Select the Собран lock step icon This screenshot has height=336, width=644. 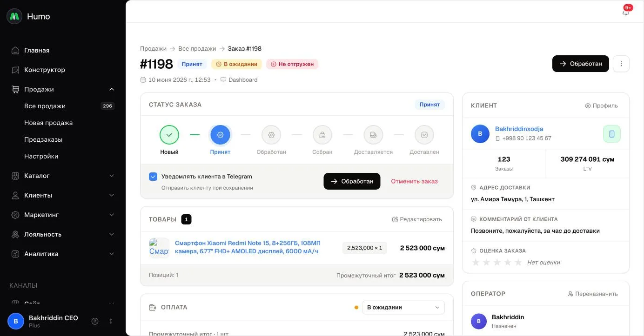tap(322, 135)
